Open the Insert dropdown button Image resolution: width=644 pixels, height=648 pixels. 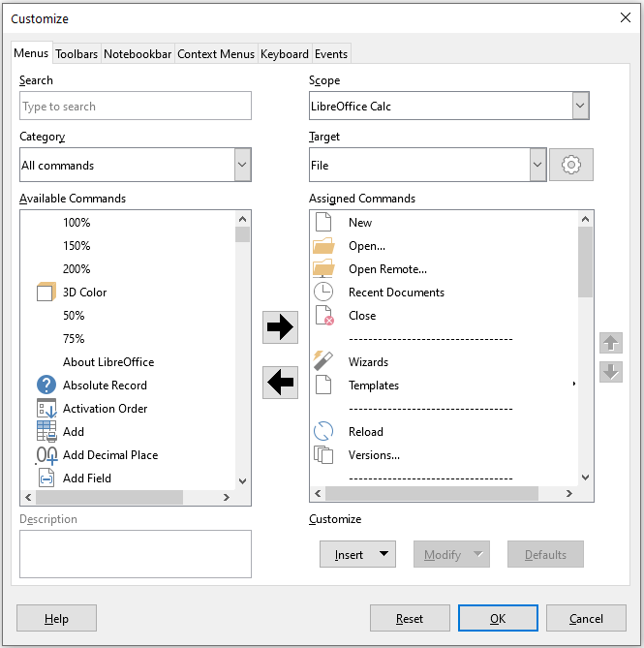tap(357, 554)
